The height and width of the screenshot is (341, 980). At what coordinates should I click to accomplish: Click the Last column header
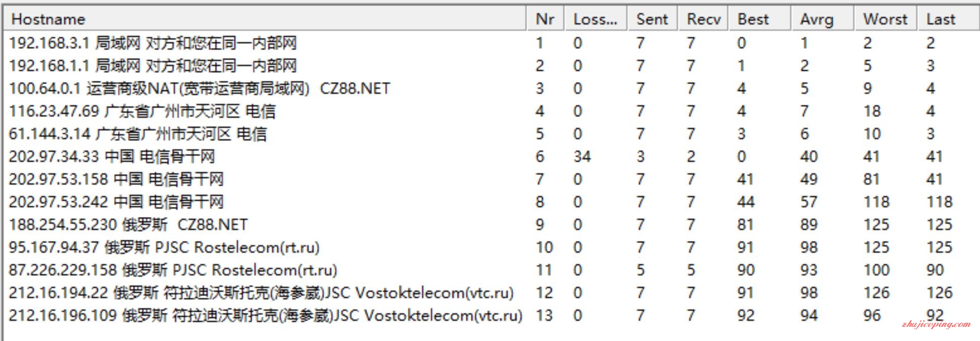tap(948, 19)
